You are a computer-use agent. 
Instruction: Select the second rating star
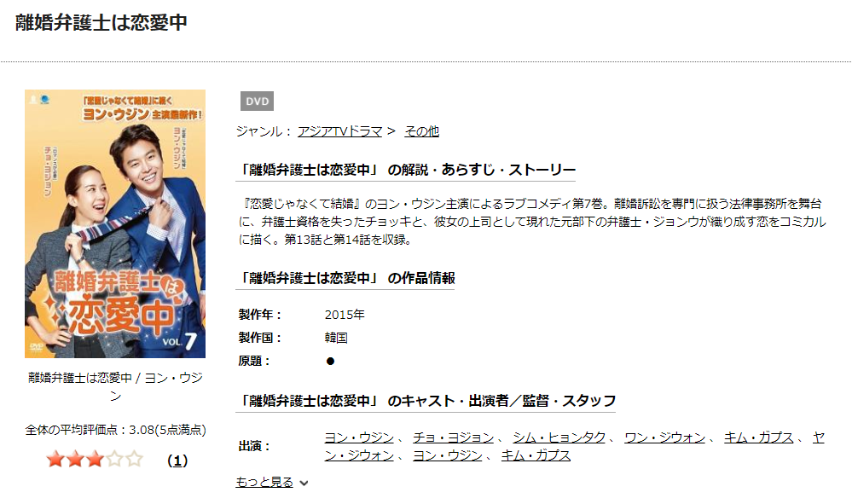(75, 460)
